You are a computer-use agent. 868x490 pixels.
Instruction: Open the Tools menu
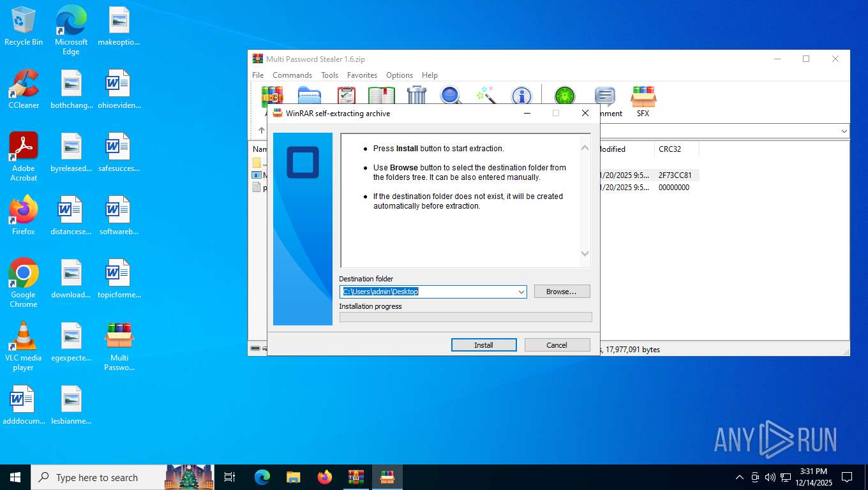tap(329, 75)
